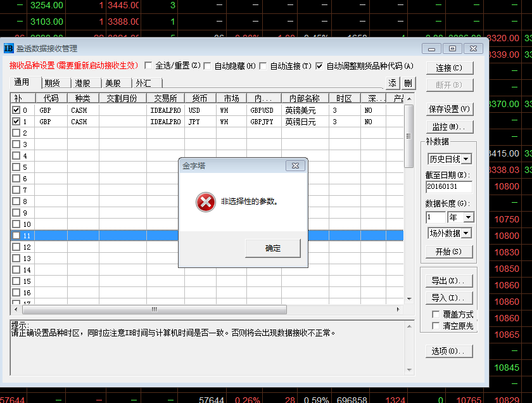Viewport: 532px width, 403px height.
Task: Click 断开(B) button
Action: coord(449,85)
